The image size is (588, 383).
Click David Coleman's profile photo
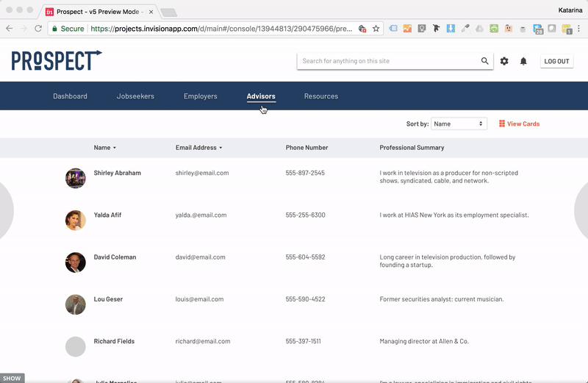76,262
